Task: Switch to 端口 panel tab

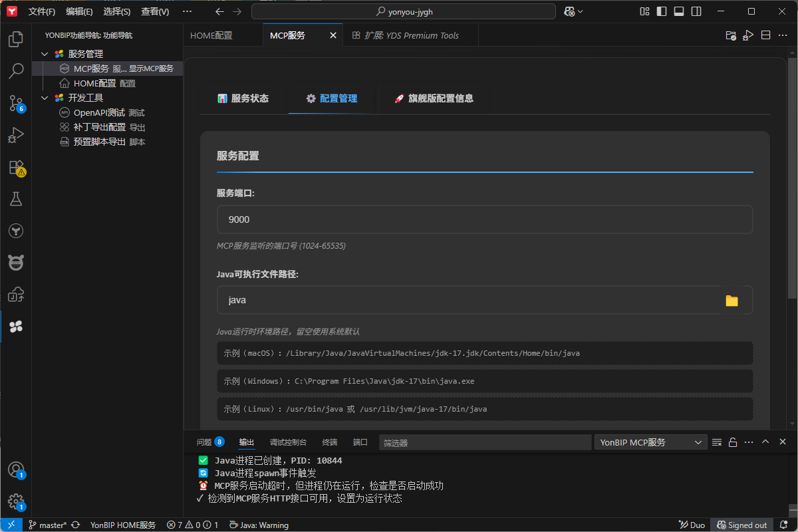Action: click(x=360, y=442)
